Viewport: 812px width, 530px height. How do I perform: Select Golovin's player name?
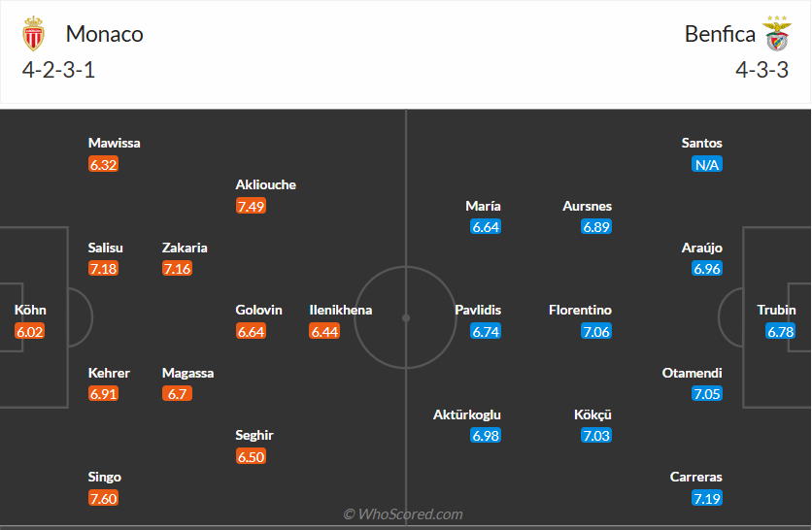tap(259, 311)
